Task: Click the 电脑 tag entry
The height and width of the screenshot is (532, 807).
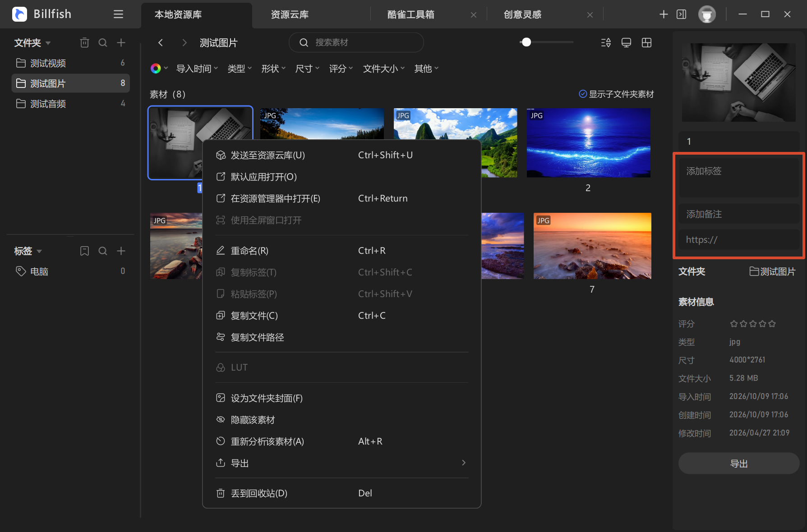Action: 71,271
